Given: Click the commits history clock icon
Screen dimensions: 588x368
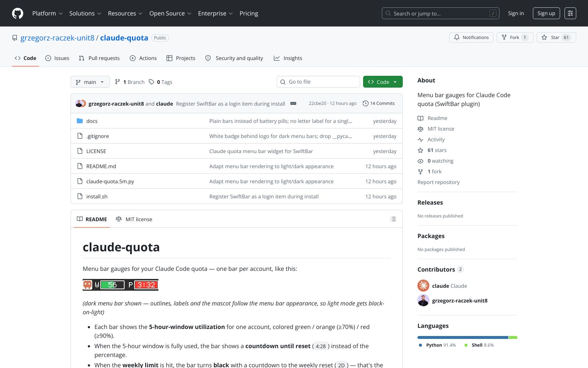Looking at the screenshot, I should click(365, 103).
